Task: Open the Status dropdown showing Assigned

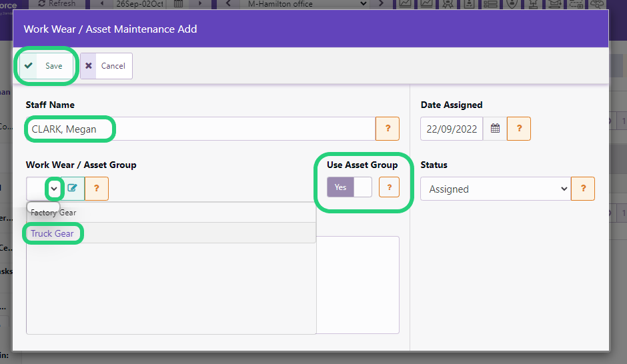Action: pyautogui.click(x=496, y=189)
